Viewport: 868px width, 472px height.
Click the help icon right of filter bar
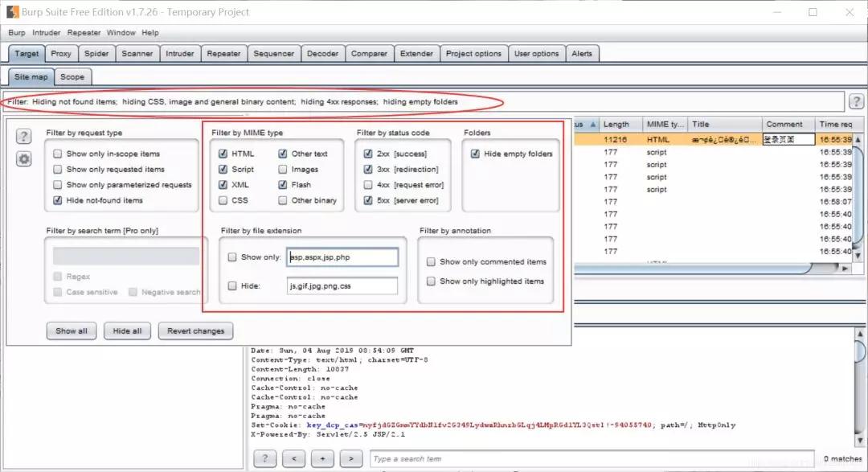[858, 101]
